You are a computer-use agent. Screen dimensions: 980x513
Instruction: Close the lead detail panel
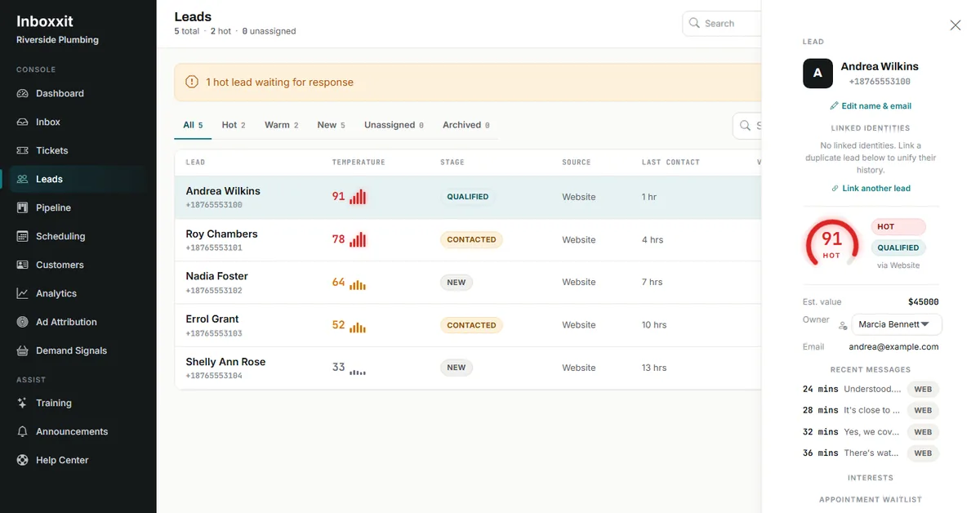[955, 25]
